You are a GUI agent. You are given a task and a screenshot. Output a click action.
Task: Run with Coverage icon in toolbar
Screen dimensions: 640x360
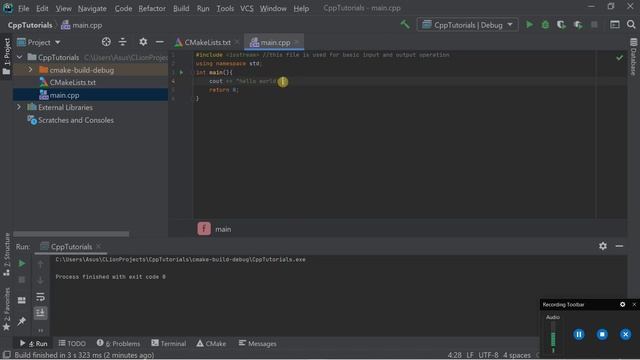click(562, 25)
